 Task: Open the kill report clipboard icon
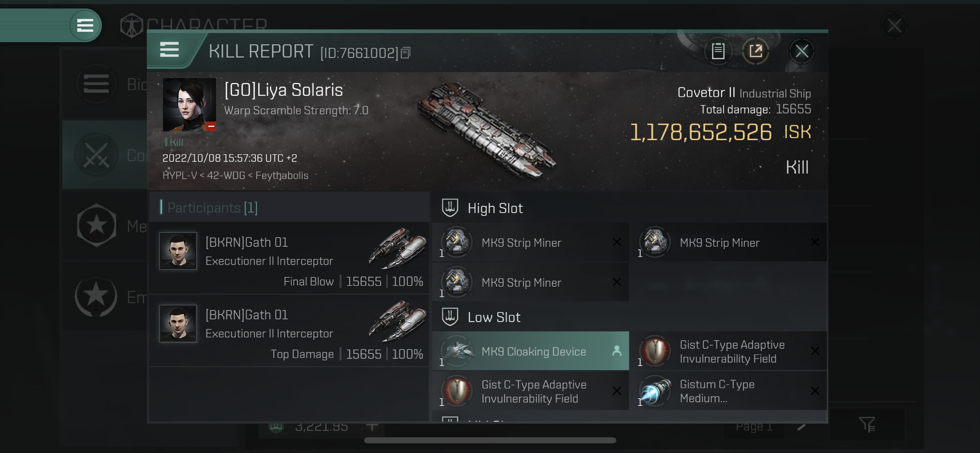tap(718, 51)
